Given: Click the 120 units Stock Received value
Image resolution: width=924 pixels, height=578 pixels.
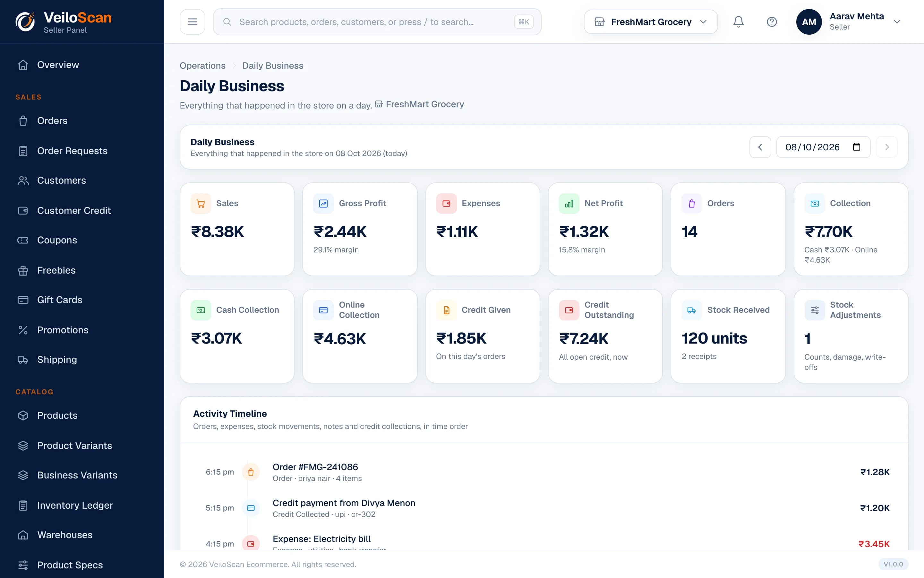Looking at the screenshot, I should pos(714,338).
